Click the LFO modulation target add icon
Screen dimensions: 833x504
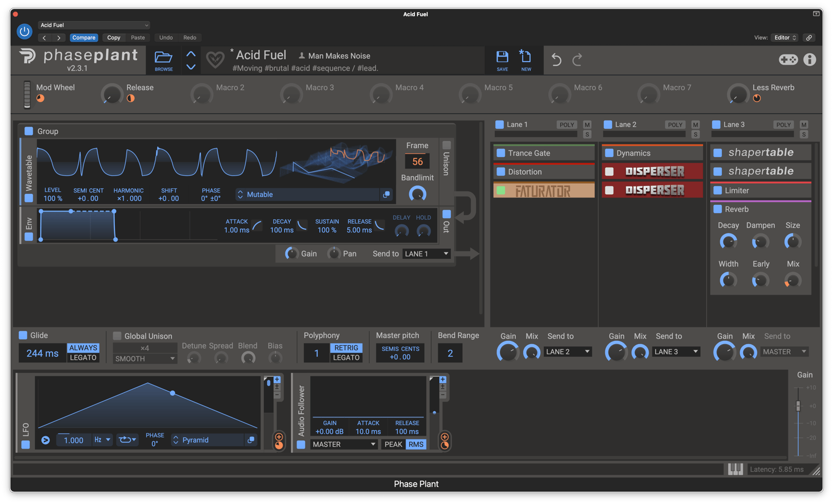coord(279,437)
